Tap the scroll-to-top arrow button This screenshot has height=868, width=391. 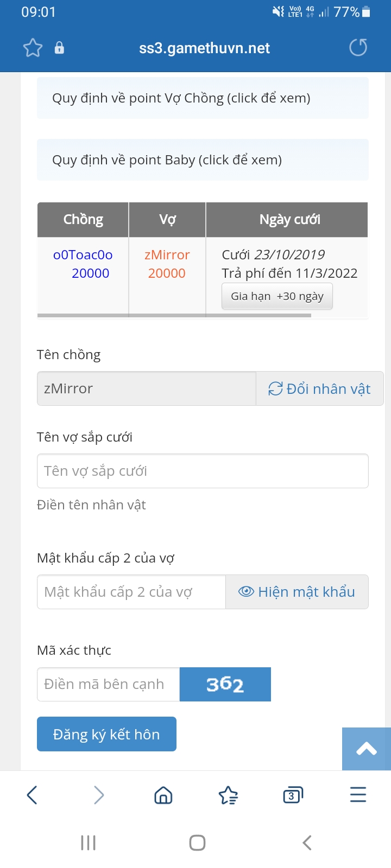367,749
